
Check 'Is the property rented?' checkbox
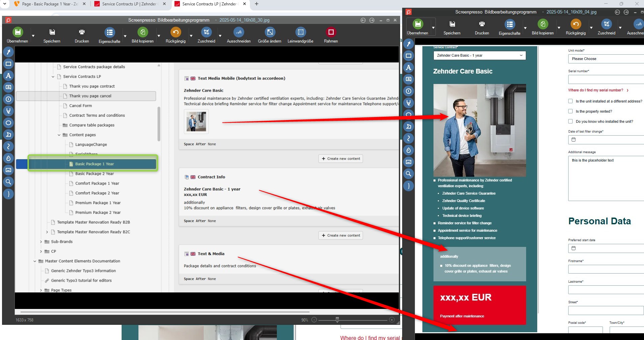570,111
